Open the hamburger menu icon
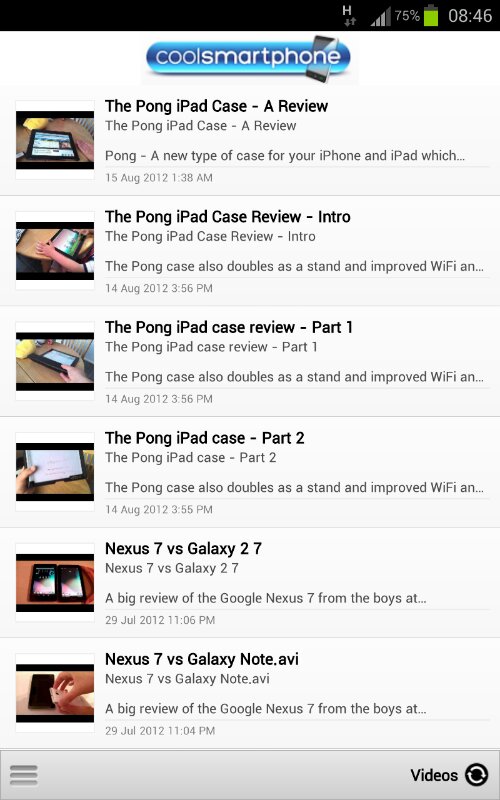Viewport: 500px width, 800px height. 23,776
